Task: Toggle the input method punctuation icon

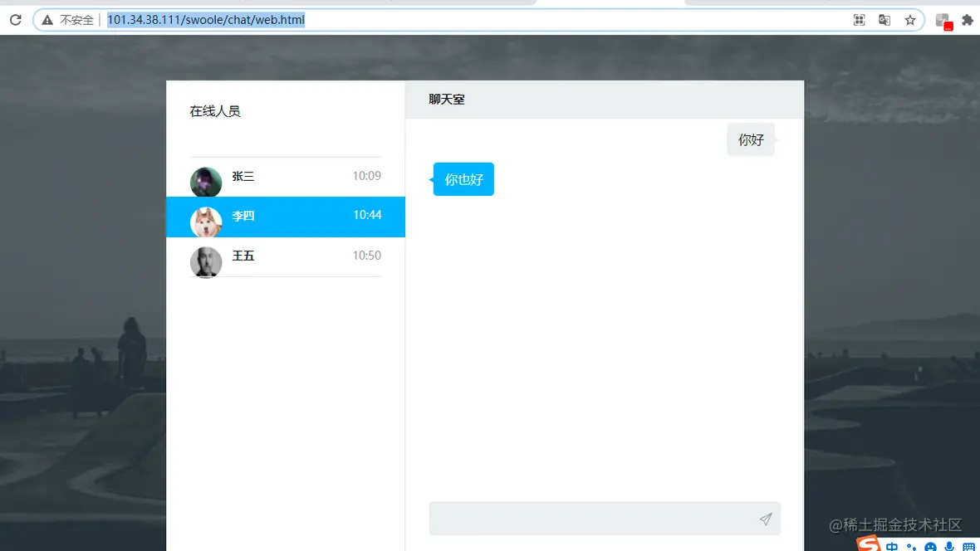Action: pos(911,547)
